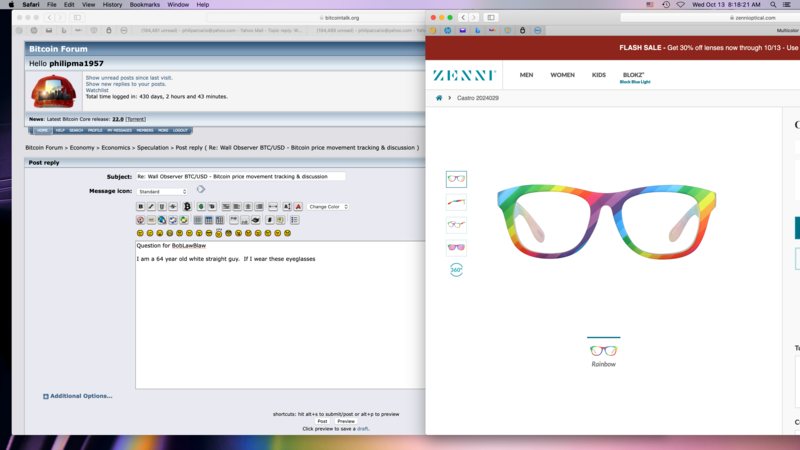
Task: Open the Speculation breadcrumb link
Action: pyautogui.click(x=153, y=147)
